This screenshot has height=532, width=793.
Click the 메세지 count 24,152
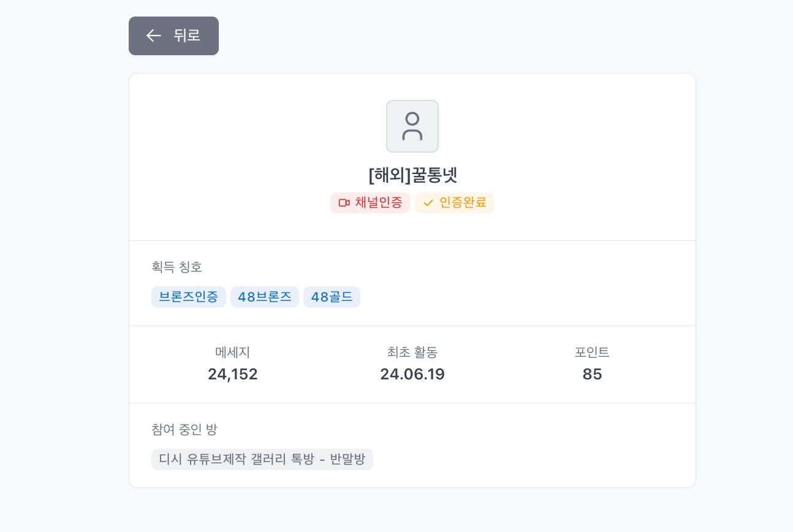point(233,374)
